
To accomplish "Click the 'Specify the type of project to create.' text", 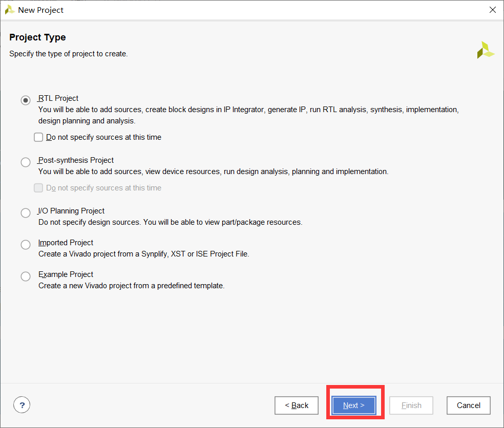I will pyautogui.click(x=69, y=54).
